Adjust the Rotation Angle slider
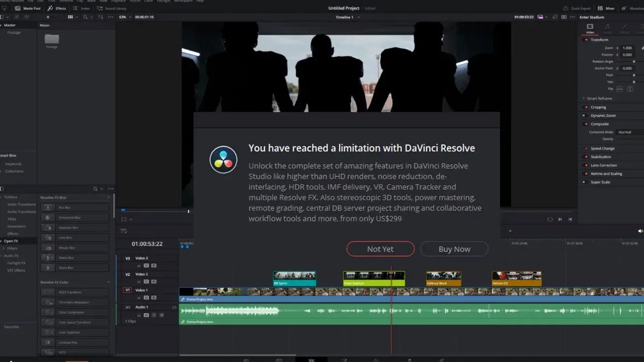Image resolution: width=644 pixels, height=362 pixels. 633,62
